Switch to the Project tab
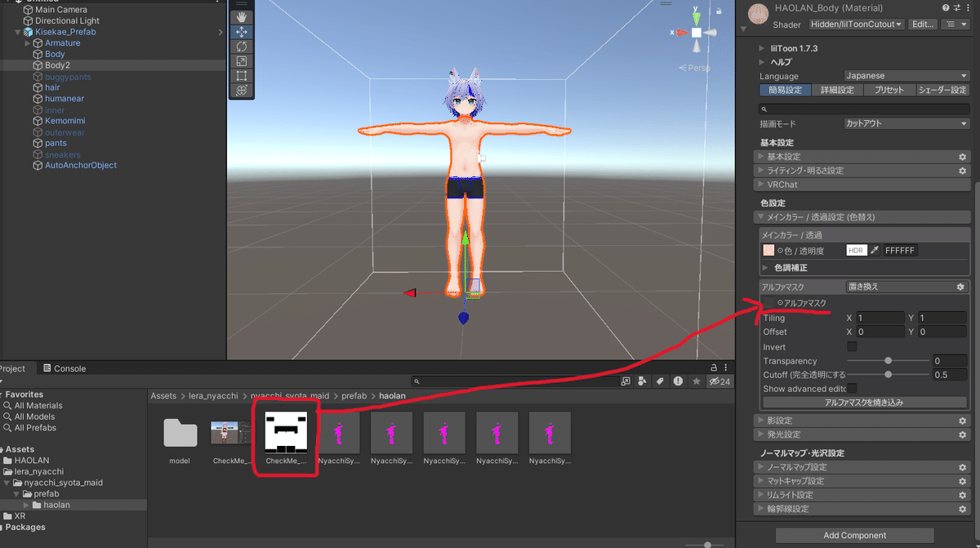Viewport: 980px width, 548px height. 12,368
